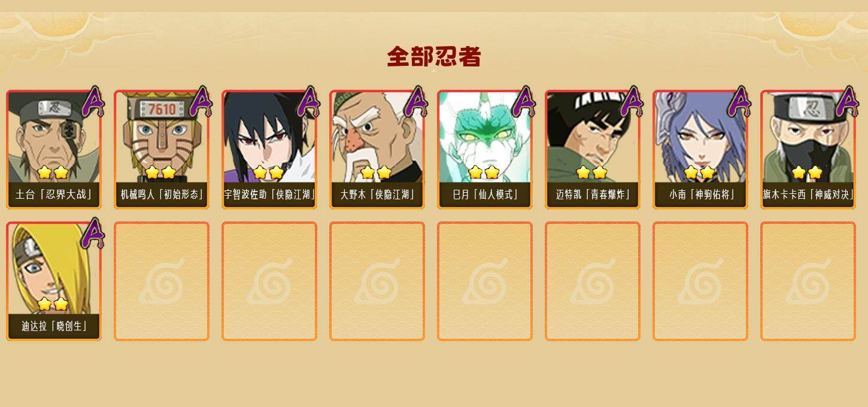Click the last empty slot in second row
Viewport: 868px width, 407px height.
pos(808,281)
